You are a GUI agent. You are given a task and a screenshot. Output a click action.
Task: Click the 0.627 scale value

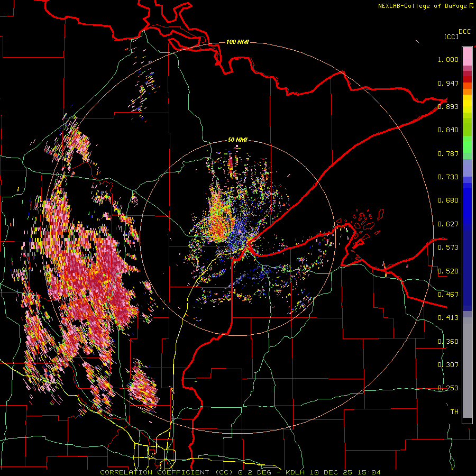click(x=448, y=224)
